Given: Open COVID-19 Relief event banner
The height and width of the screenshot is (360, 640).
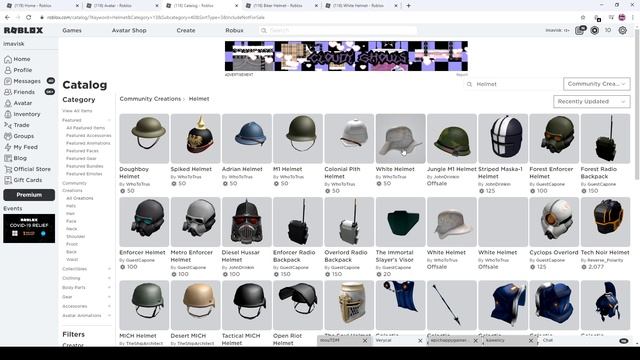Looking at the screenshot, I should [x=29, y=228].
